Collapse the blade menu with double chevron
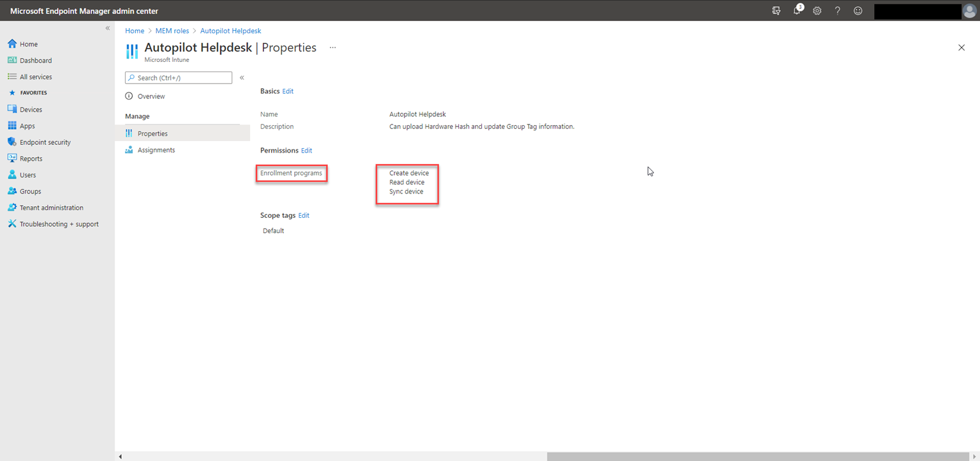This screenshot has width=980, height=461. click(242, 77)
